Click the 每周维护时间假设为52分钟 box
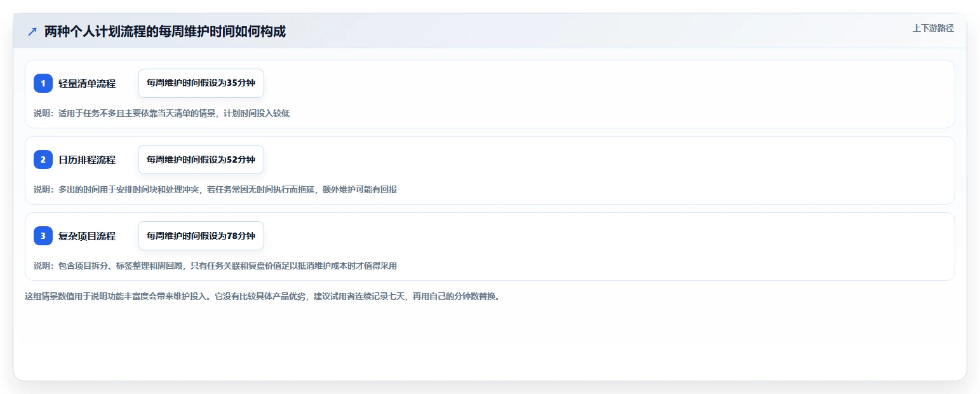This screenshot has width=980, height=394. point(201,160)
